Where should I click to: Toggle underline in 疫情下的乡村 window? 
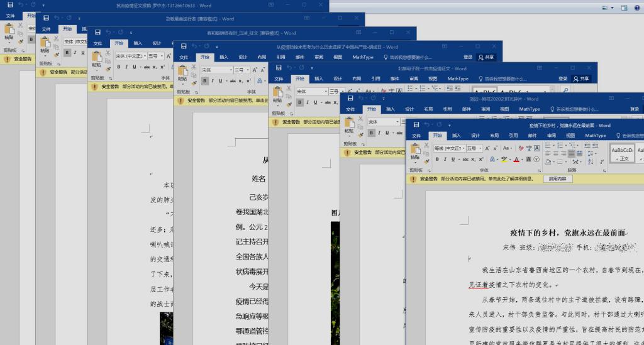click(x=453, y=159)
